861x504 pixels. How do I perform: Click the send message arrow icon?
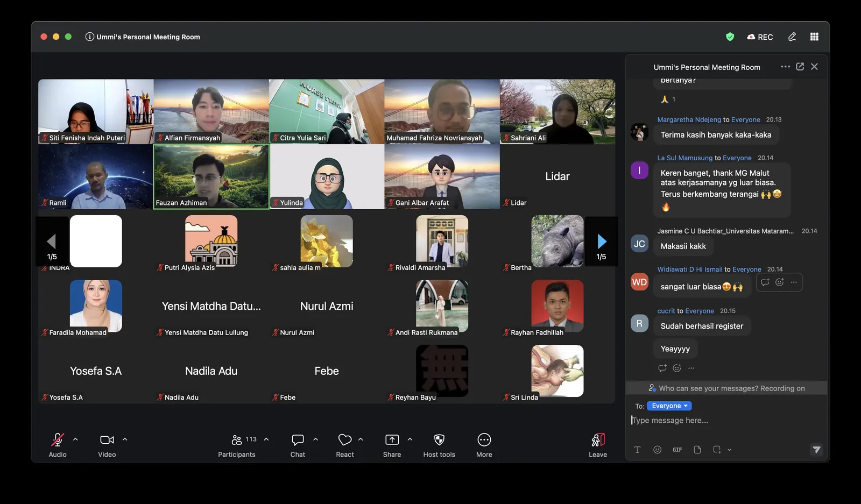[816, 450]
